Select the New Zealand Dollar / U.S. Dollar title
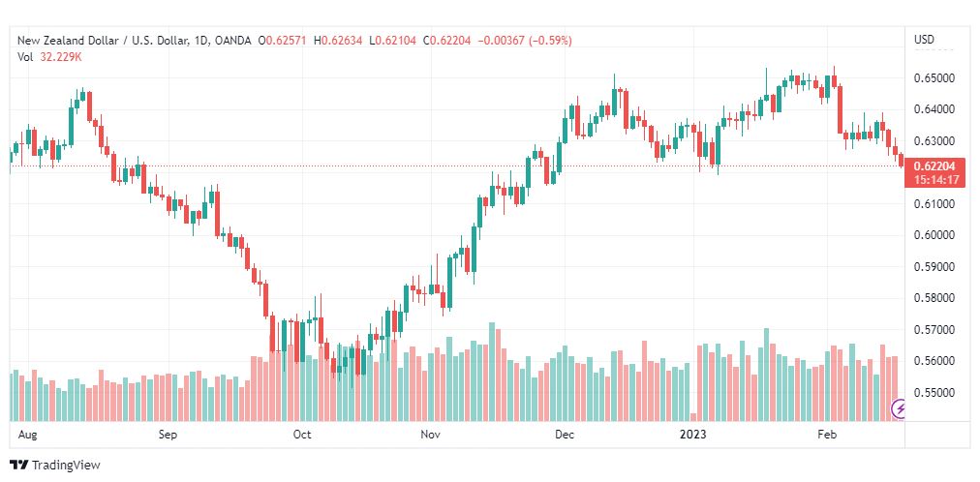 point(103,41)
